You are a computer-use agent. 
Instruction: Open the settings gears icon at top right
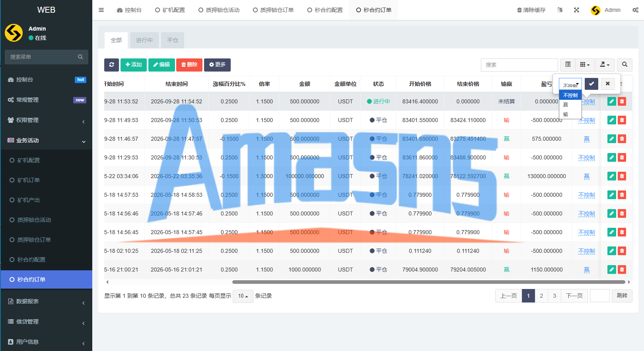coord(635,10)
